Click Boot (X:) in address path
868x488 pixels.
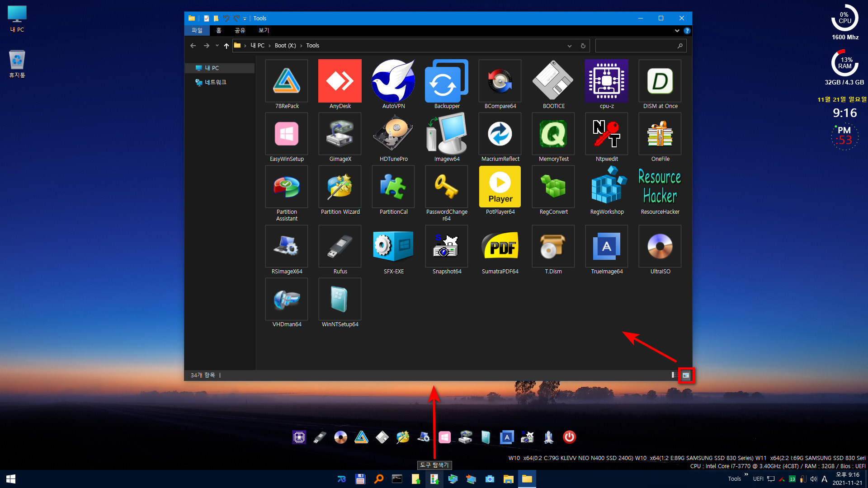tap(285, 46)
